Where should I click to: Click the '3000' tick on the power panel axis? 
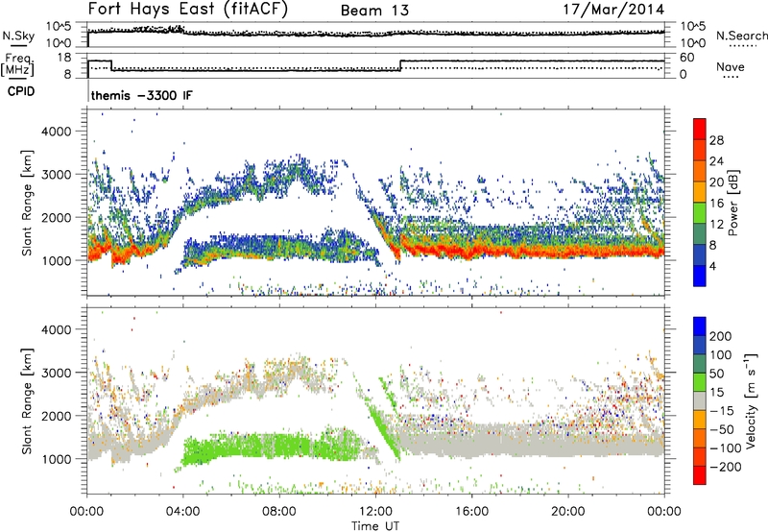click(x=56, y=175)
